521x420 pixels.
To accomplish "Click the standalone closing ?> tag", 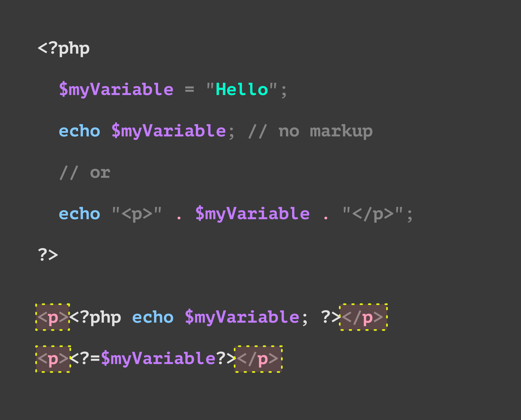I will 48,255.
